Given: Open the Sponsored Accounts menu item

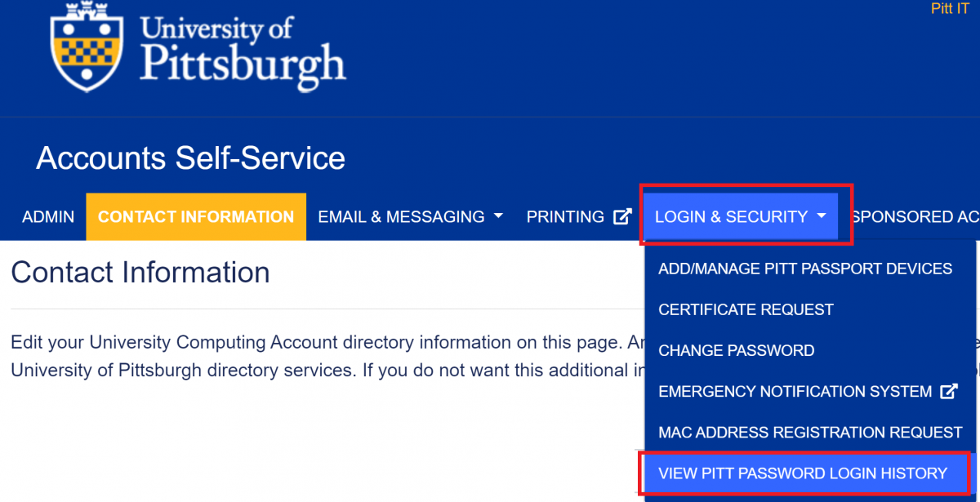Looking at the screenshot, I should (914, 217).
